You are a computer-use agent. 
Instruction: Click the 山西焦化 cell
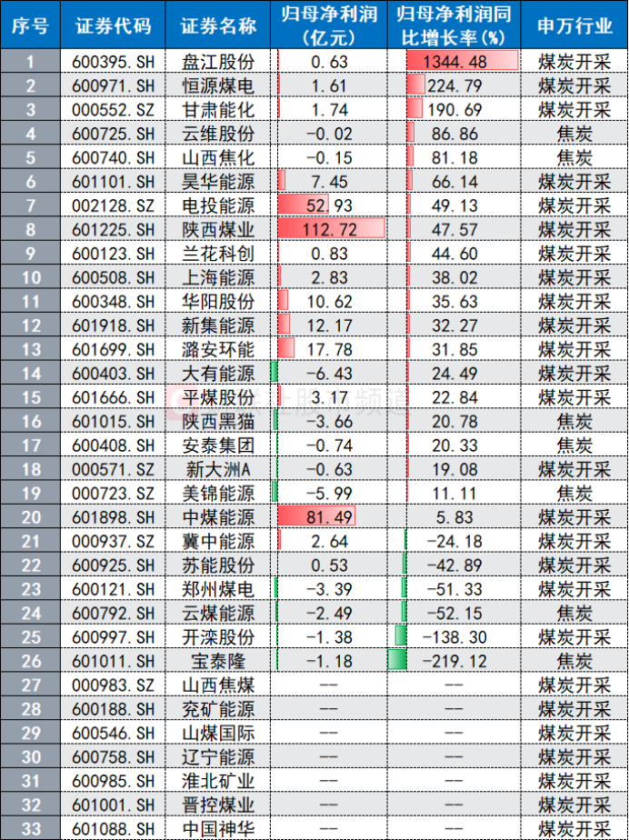[x=217, y=157]
